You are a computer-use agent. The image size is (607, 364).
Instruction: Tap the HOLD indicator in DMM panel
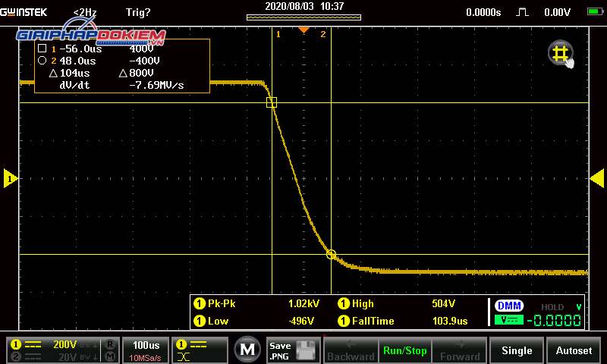[x=552, y=307]
